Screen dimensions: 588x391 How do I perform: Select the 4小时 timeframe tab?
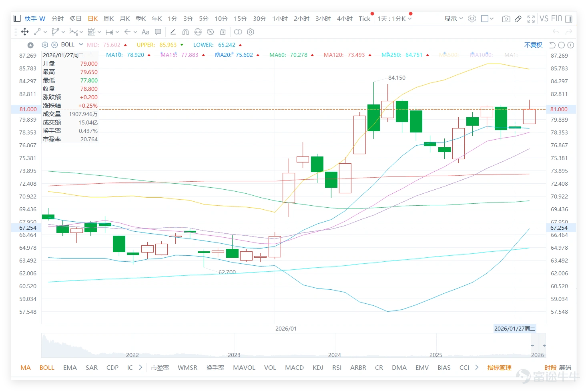[x=345, y=18]
